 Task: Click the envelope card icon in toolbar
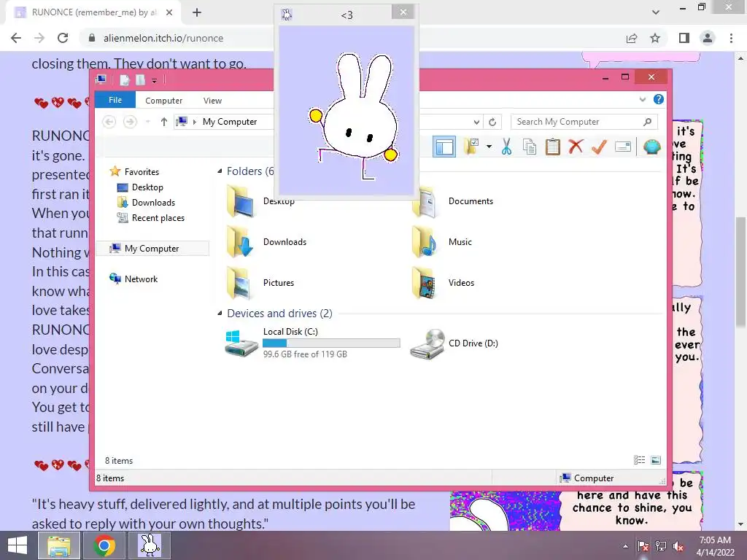[x=623, y=147]
